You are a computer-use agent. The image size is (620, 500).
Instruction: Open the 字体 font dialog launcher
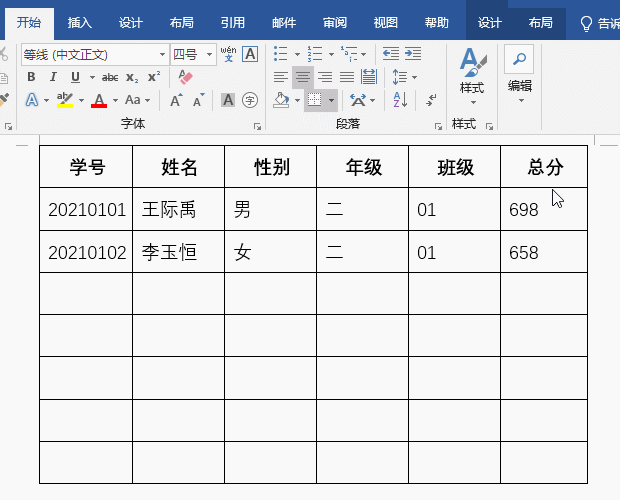[x=257, y=126]
